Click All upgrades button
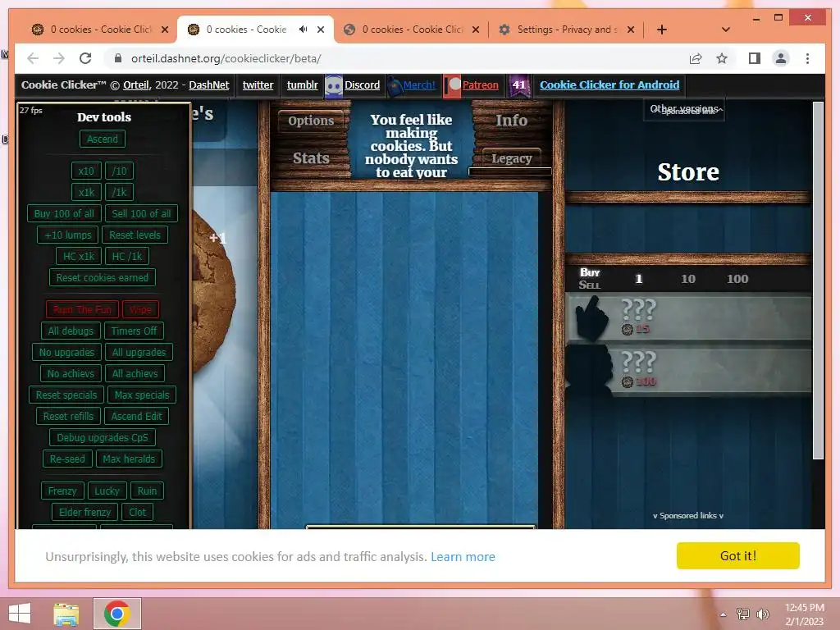840x630 pixels. tap(139, 352)
